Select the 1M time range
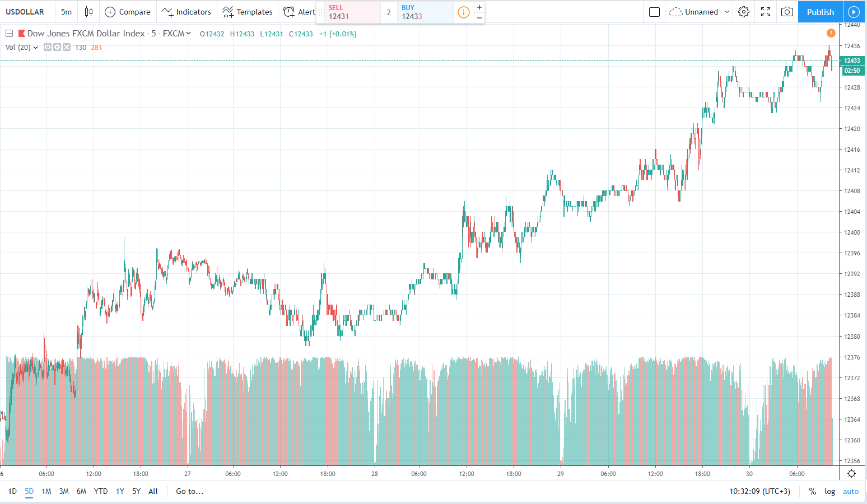 click(46, 491)
